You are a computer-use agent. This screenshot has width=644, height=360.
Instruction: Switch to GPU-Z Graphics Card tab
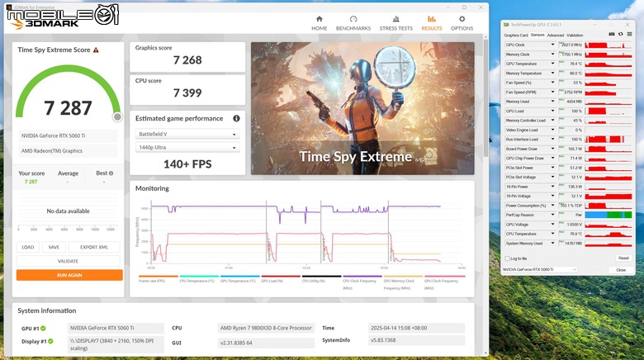click(516, 36)
